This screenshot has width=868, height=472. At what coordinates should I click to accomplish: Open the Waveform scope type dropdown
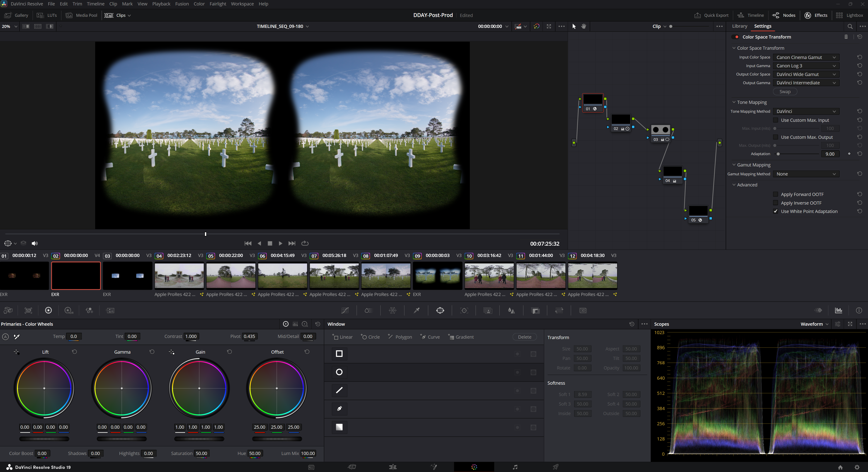pyautogui.click(x=815, y=324)
